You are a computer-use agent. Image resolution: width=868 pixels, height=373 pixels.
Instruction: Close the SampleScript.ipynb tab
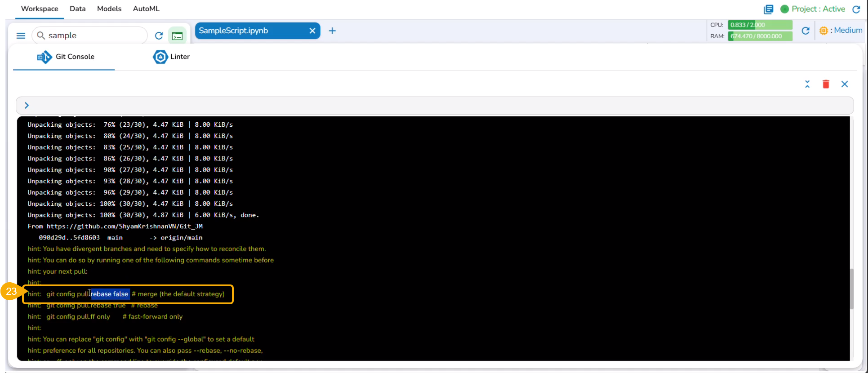[312, 31]
